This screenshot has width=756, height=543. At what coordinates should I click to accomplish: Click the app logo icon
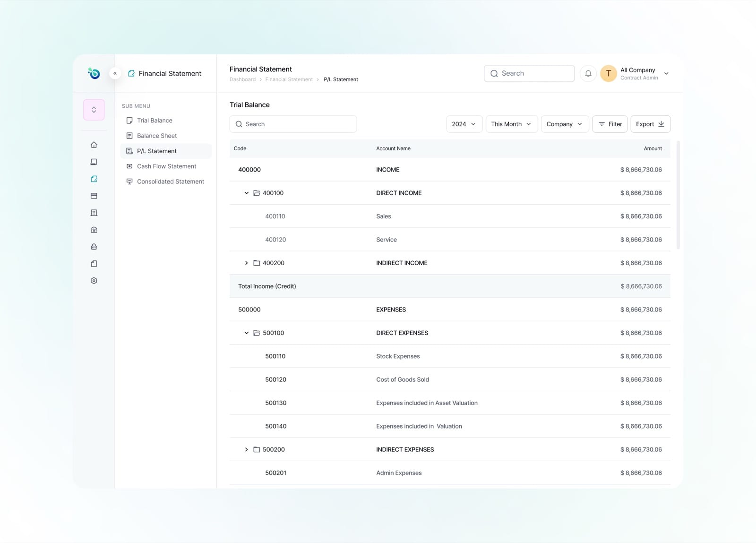pos(94,73)
